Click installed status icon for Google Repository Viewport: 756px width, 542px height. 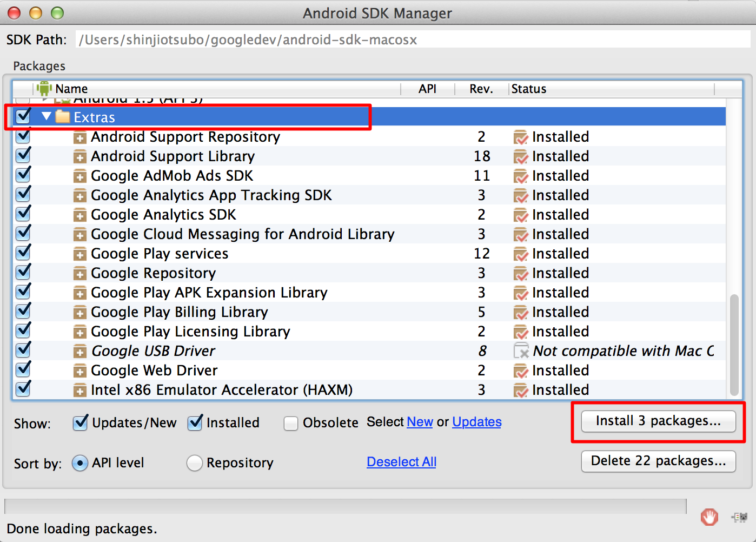point(521,274)
